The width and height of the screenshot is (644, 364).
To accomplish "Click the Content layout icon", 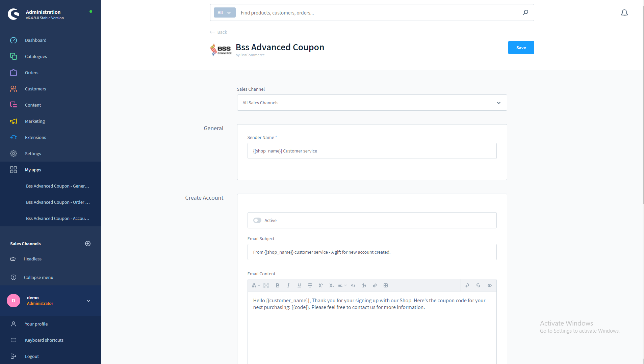I will click(x=14, y=105).
